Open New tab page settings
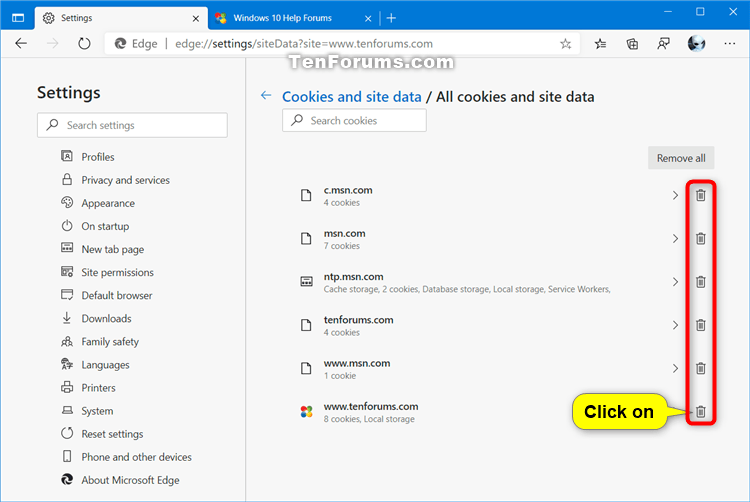Screen dimensions: 750x502 [x=102, y=249]
